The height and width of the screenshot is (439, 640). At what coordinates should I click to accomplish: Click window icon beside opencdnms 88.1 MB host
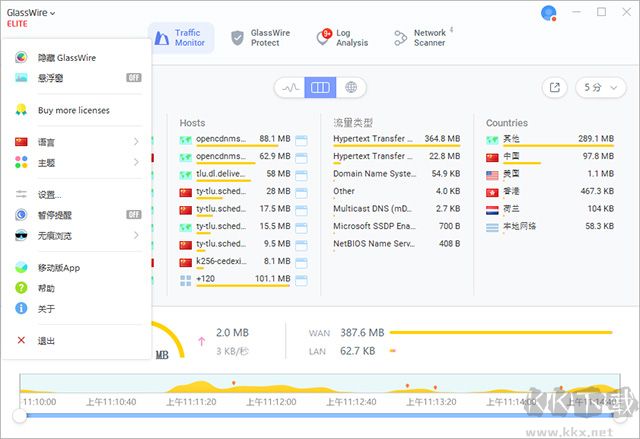tap(301, 139)
